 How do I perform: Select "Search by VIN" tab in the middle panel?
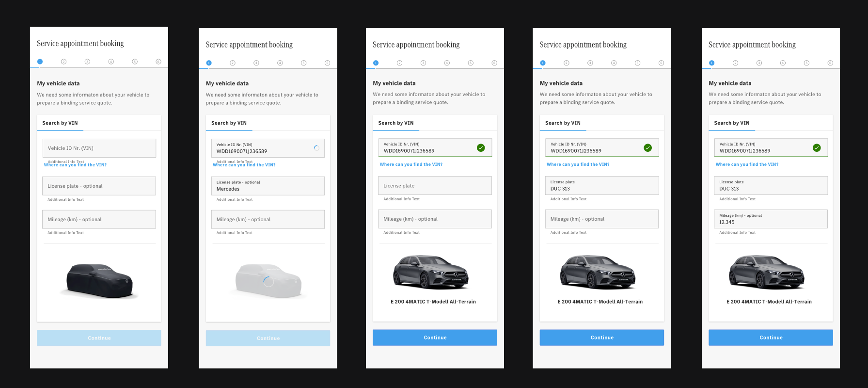[x=396, y=123]
